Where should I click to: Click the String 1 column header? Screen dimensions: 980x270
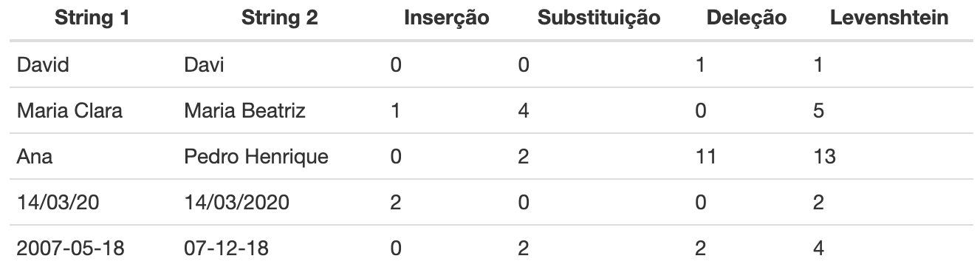[x=93, y=18]
